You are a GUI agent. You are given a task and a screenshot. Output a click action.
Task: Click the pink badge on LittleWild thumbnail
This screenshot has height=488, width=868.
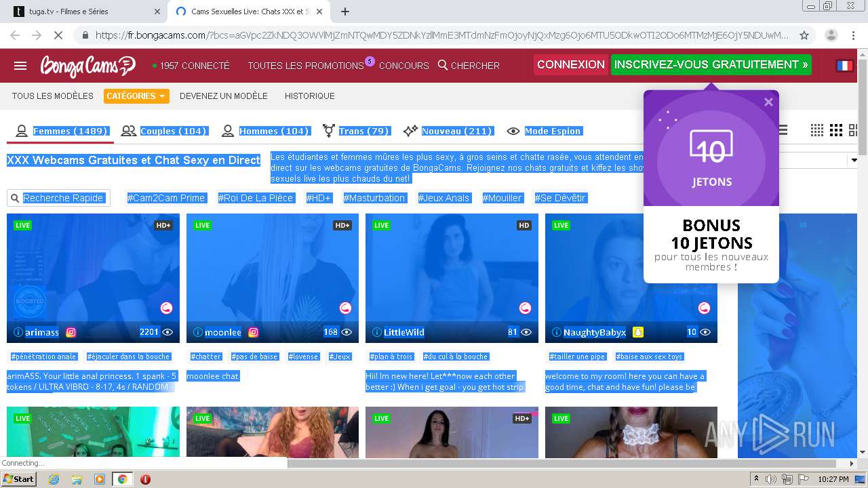tap(525, 308)
